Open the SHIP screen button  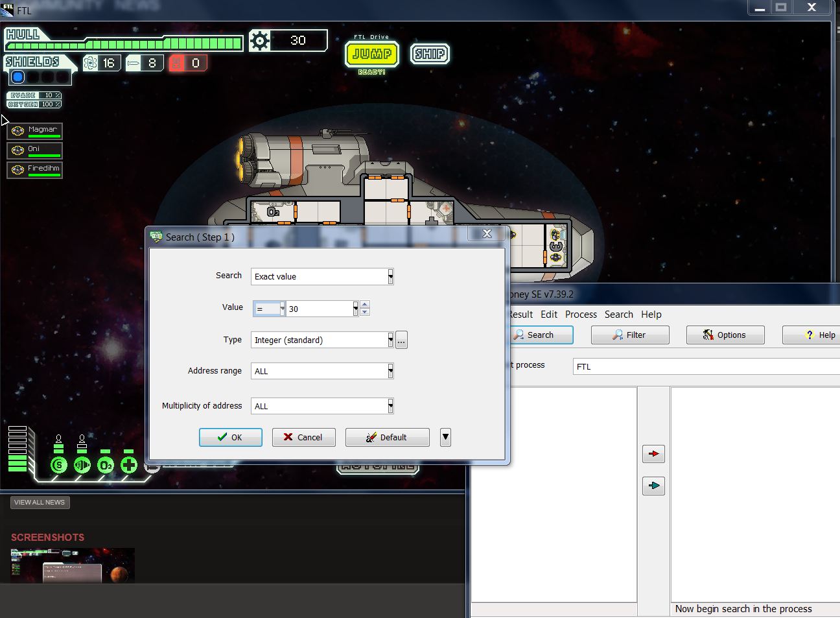(x=430, y=54)
